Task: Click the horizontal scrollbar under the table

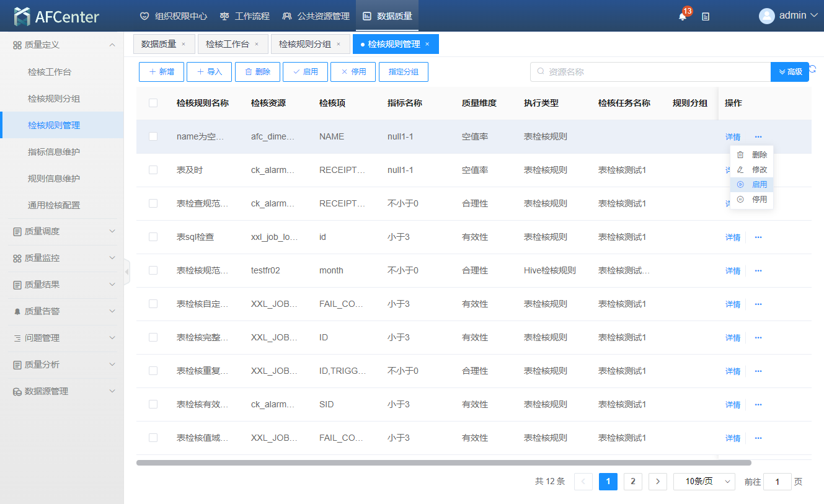Action: pos(443,462)
